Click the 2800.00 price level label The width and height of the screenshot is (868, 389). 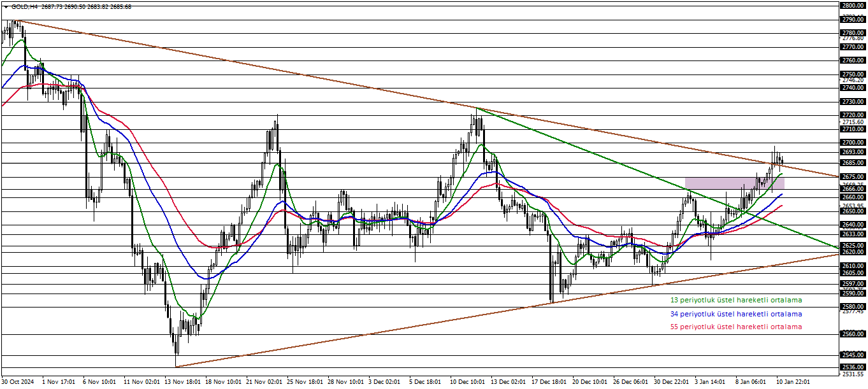[x=852, y=6]
